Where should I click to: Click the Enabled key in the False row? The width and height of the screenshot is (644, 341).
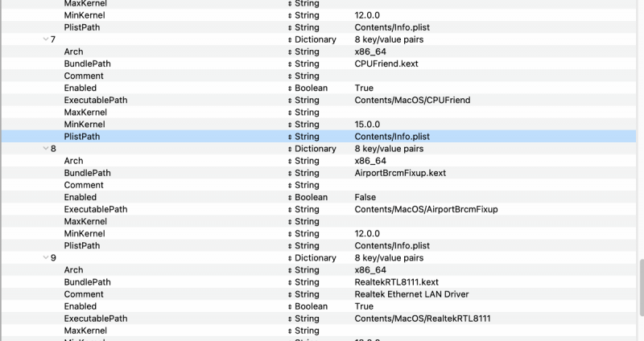coord(80,197)
